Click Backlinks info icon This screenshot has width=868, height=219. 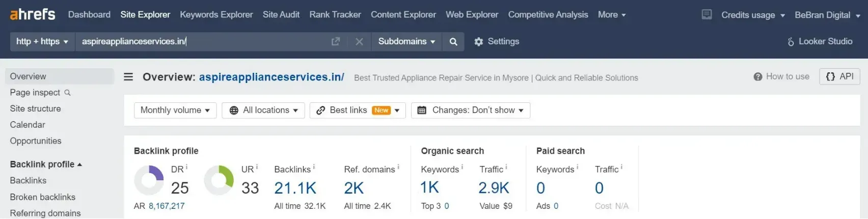(x=314, y=167)
